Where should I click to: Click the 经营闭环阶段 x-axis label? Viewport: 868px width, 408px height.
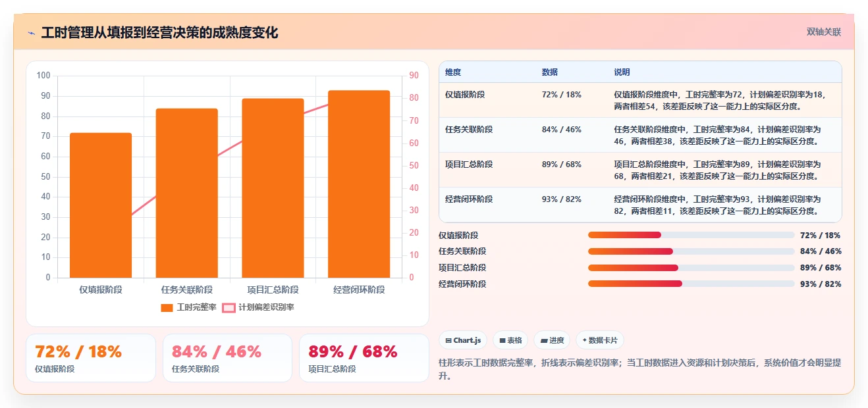click(x=359, y=290)
